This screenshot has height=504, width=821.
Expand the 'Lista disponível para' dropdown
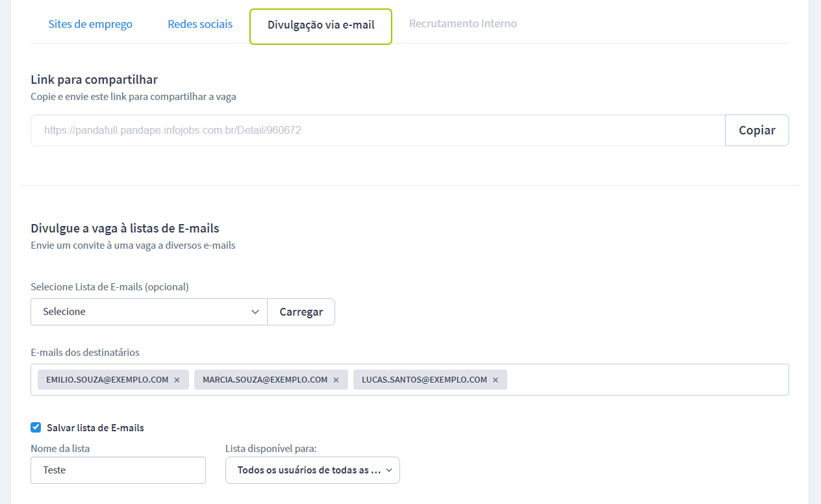tap(312, 470)
